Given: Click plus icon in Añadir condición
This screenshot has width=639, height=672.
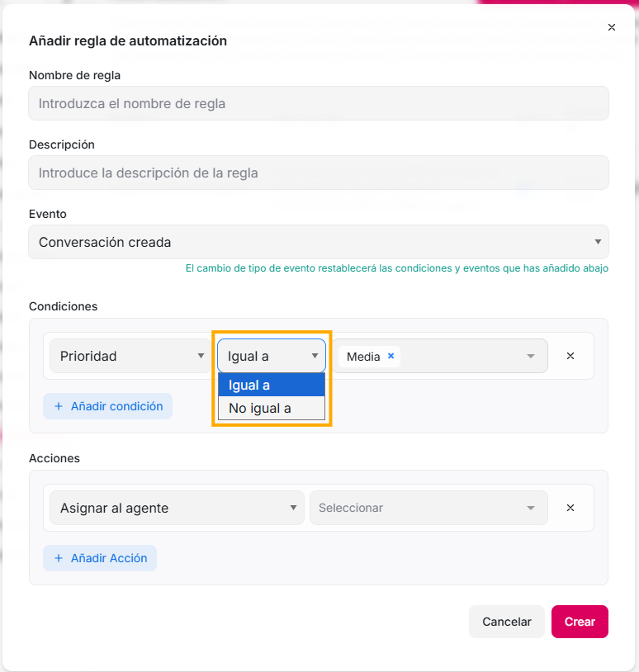Looking at the screenshot, I should pos(59,406).
